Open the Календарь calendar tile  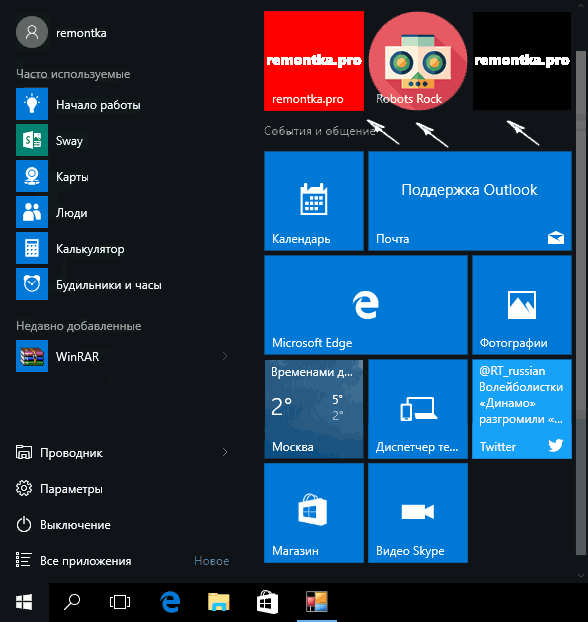314,201
